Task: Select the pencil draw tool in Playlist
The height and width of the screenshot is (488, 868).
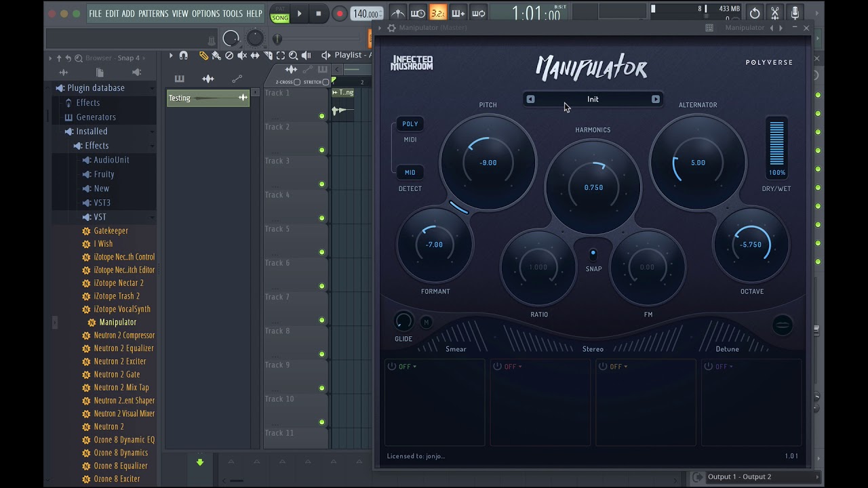Action: click(203, 56)
